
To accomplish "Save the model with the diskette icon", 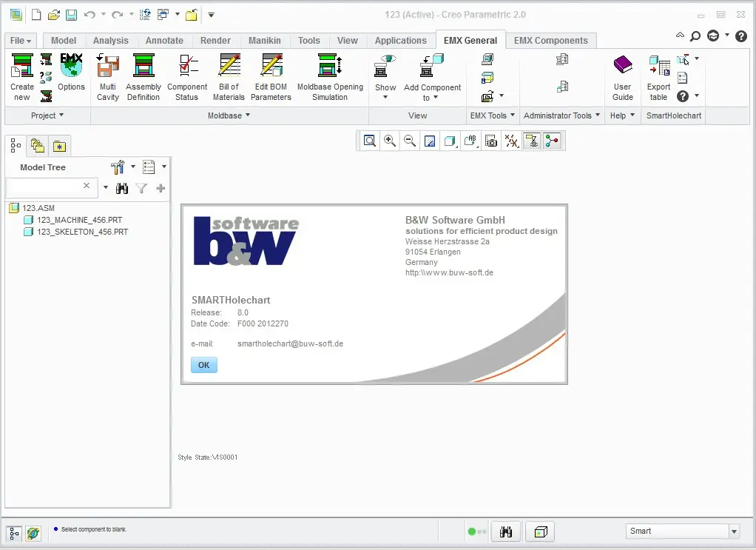I will (71, 15).
